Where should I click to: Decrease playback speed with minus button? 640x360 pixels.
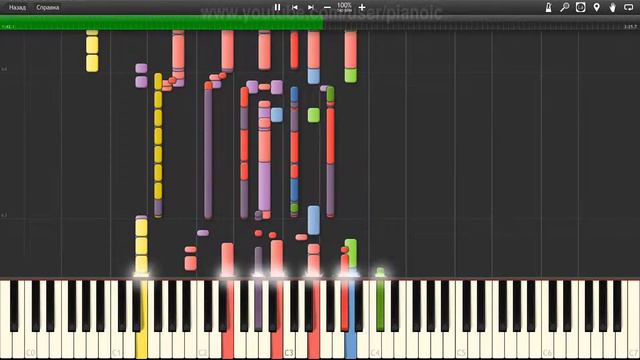[327, 7]
